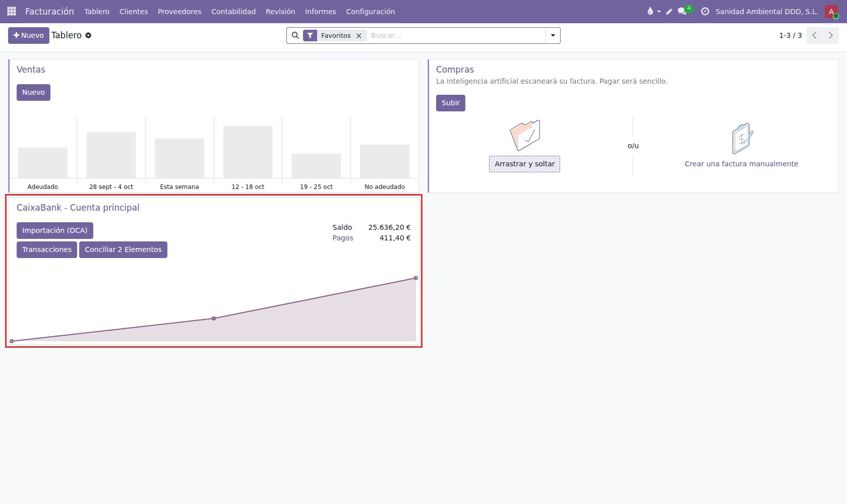Screen dimensions: 847x504
Task: Click Tablero in the top menu
Action: (x=97, y=12)
